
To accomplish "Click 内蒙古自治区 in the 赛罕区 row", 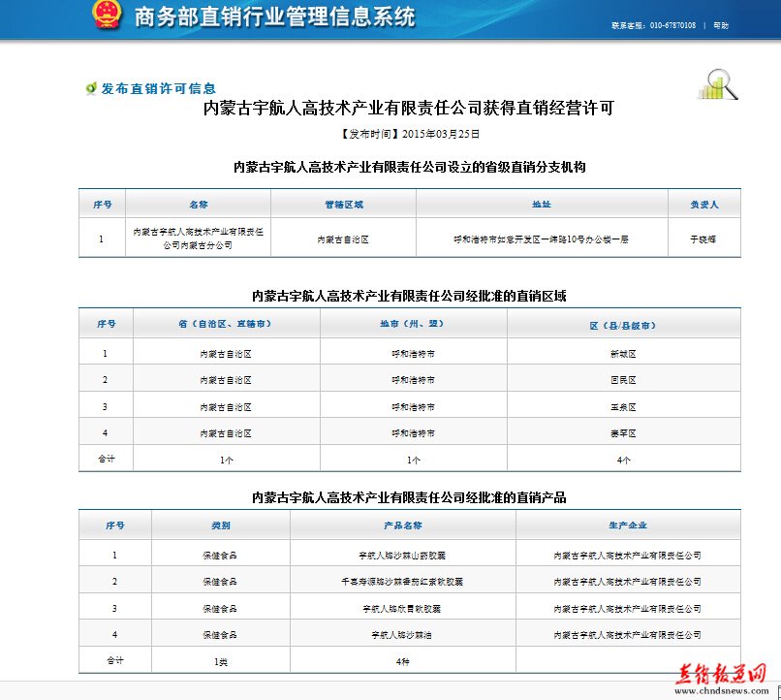I will pos(226,433).
